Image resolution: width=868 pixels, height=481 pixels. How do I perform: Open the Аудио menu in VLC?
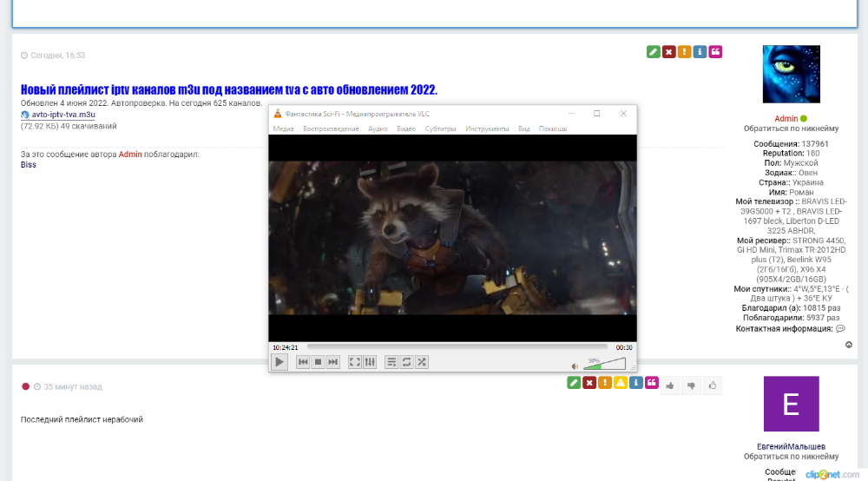pyautogui.click(x=378, y=128)
